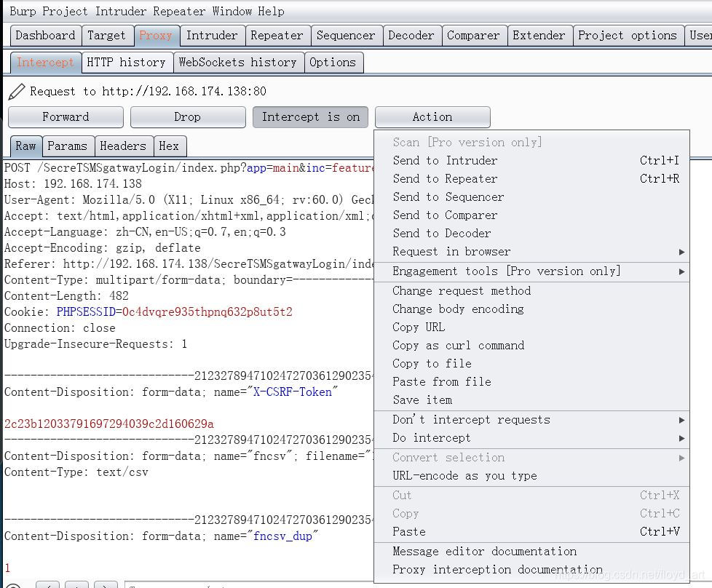Viewport: 712px width, 588px height.
Task: Toggle URL-encode as you type
Action: 531,476
